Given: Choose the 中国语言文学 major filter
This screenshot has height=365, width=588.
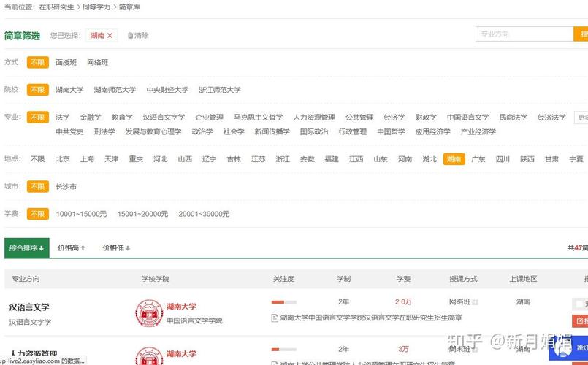Looking at the screenshot, I should pos(468,118).
